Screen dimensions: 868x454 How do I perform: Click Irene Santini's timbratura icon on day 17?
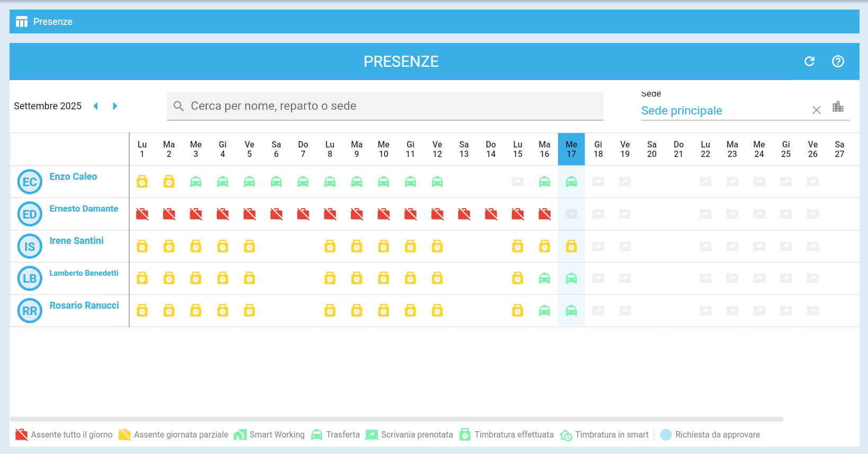tap(571, 247)
